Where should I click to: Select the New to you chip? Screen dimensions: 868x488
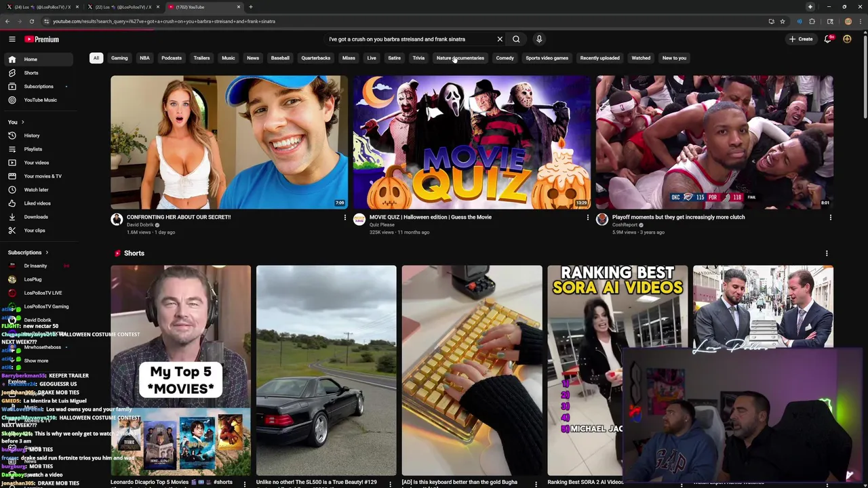click(x=674, y=58)
